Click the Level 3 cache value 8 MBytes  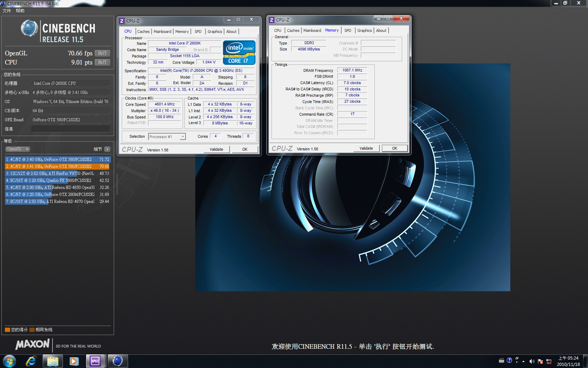(x=220, y=123)
